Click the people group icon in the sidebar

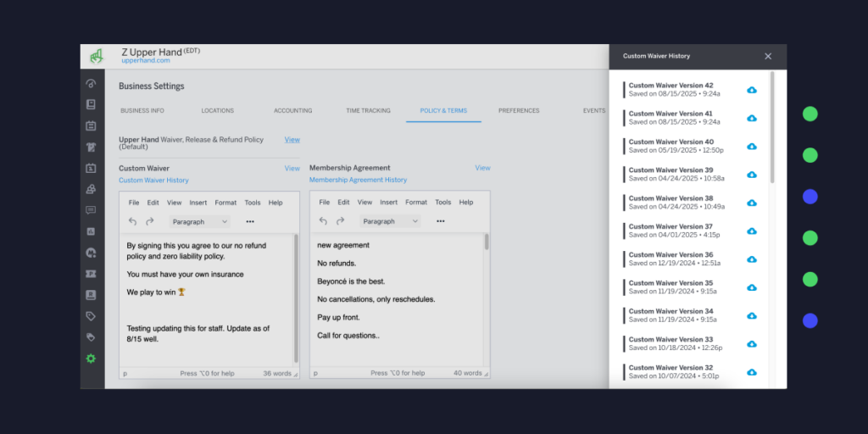click(91, 189)
